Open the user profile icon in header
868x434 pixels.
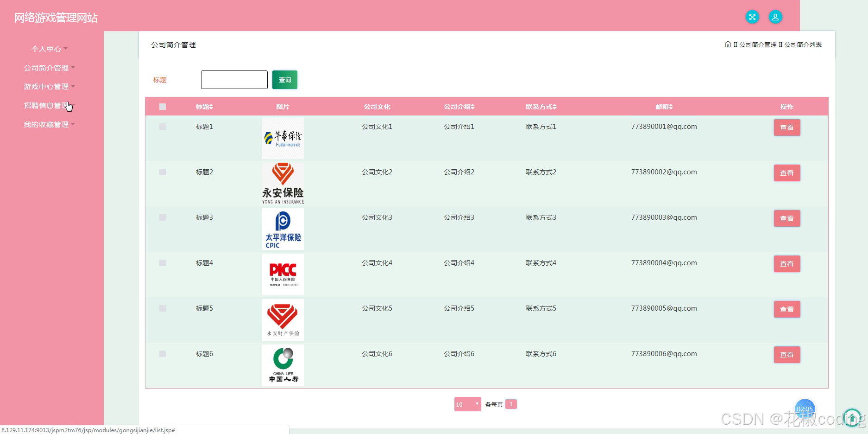775,17
